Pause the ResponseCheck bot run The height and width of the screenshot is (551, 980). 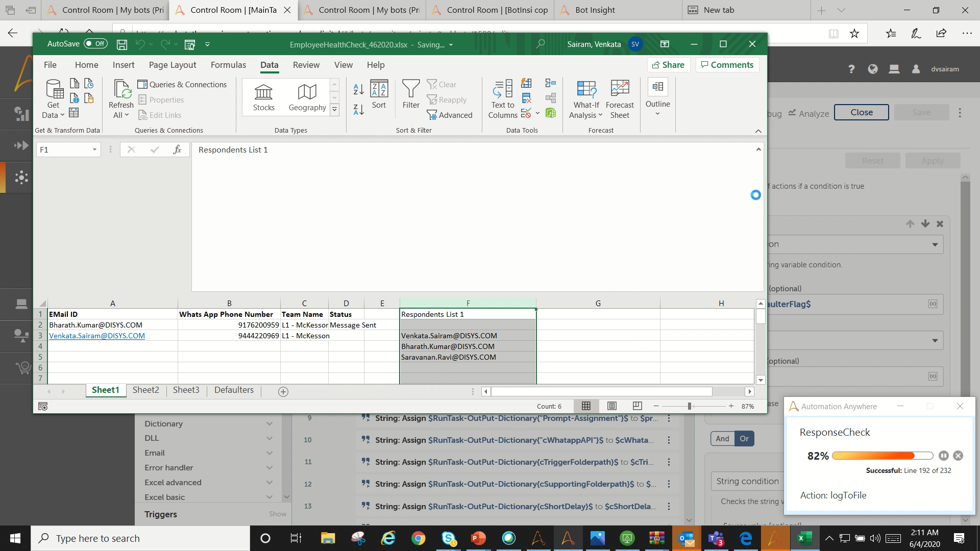tap(943, 456)
